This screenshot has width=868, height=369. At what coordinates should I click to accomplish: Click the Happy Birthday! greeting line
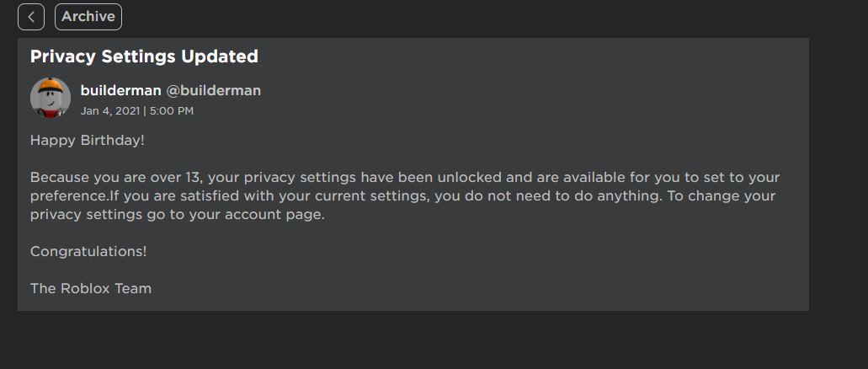point(88,140)
